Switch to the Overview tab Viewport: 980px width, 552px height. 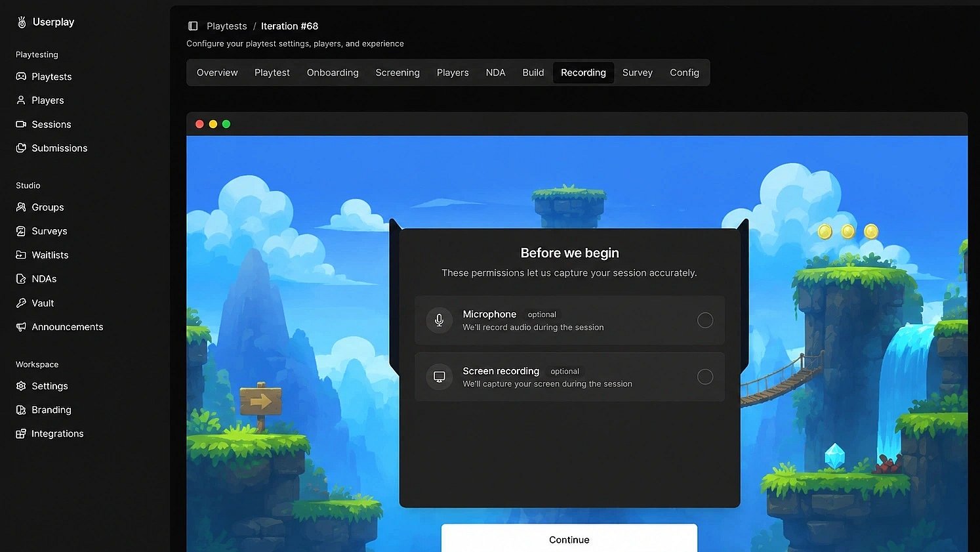pyautogui.click(x=217, y=73)
